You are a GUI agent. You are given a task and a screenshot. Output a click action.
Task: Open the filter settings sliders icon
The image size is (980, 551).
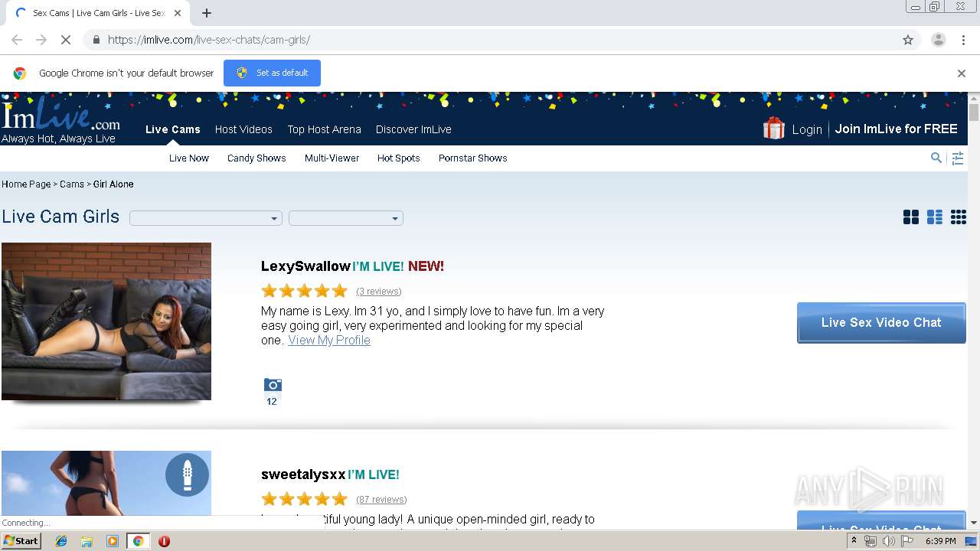958,158
